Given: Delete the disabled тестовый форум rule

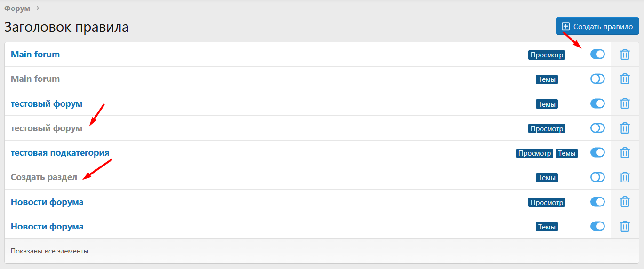Looking at the screenshot, I should 625,128.
